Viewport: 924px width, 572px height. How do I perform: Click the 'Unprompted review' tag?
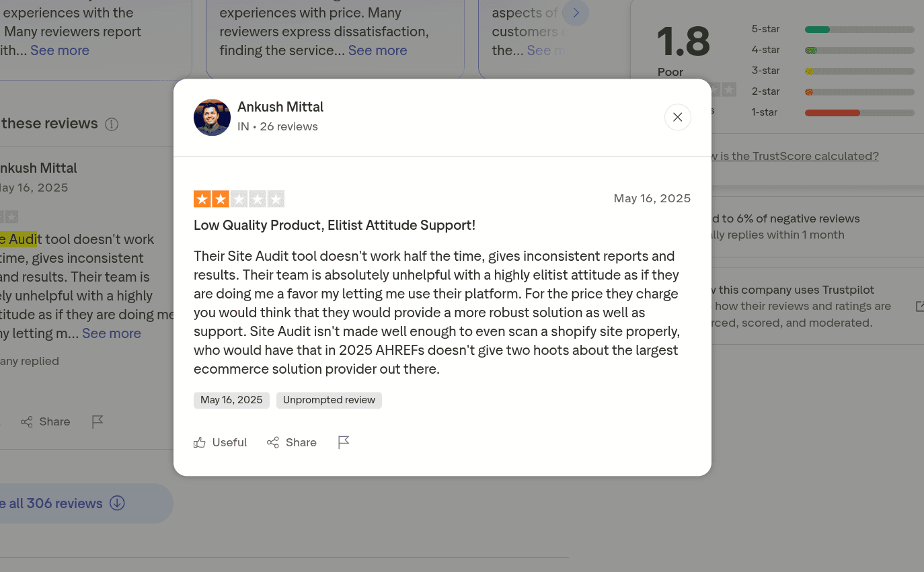[x=329, y=400]
